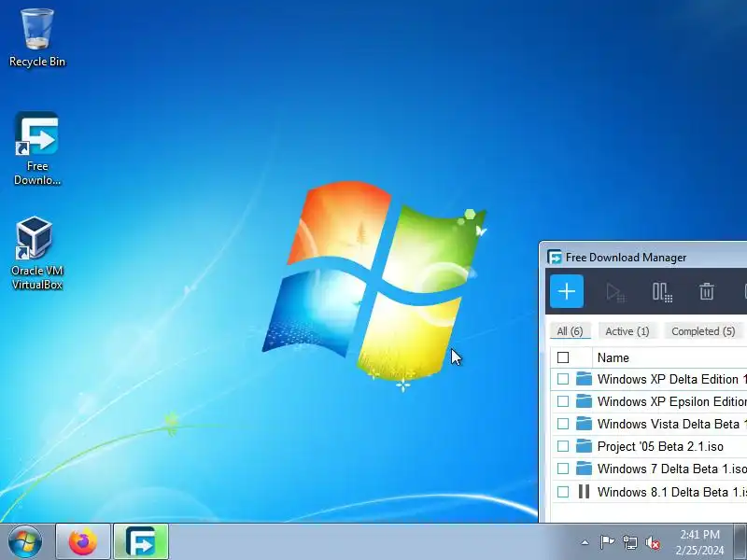Click Free Download Manager title bar icon
The width and height of the screenshot is (747, 560).
pos(555,258)
